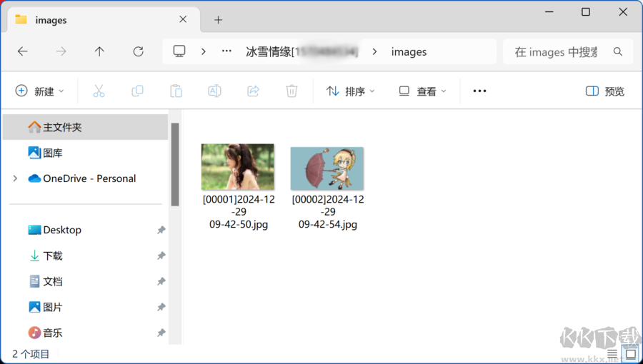Screen dimensions: 643x364
Task: Click the Cut scissors icon
Action: point(99,91)
